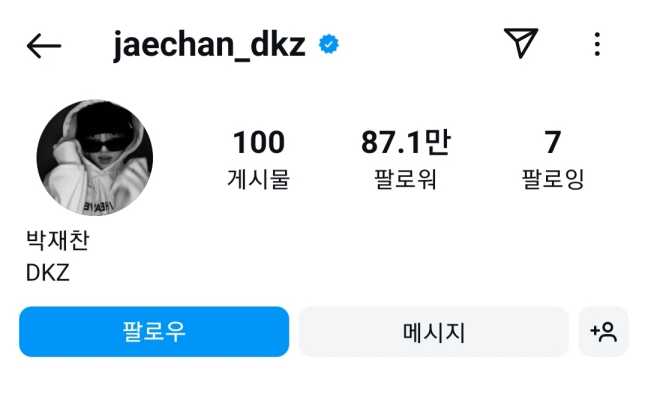Tap the 만 unit after 87.1

coord(438,142)
